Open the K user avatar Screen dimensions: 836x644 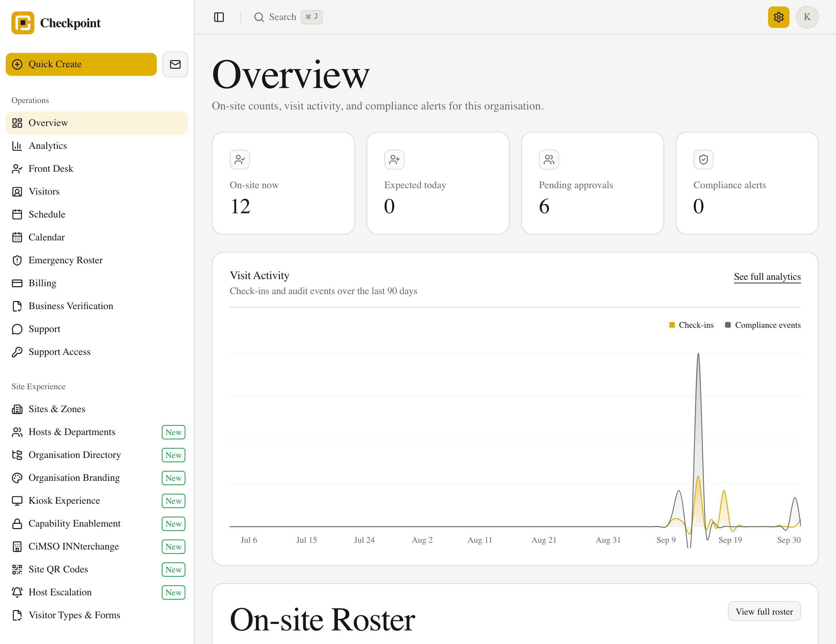807,17
